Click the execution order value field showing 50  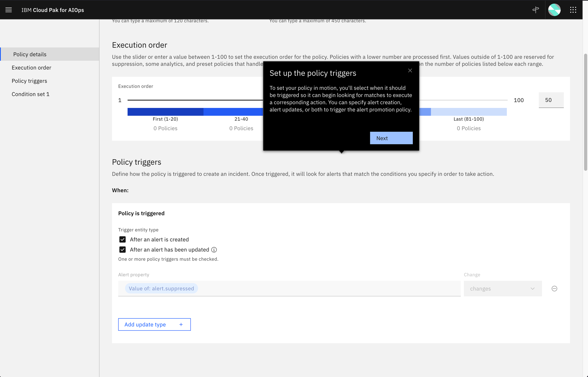click(x=551, y=100)
